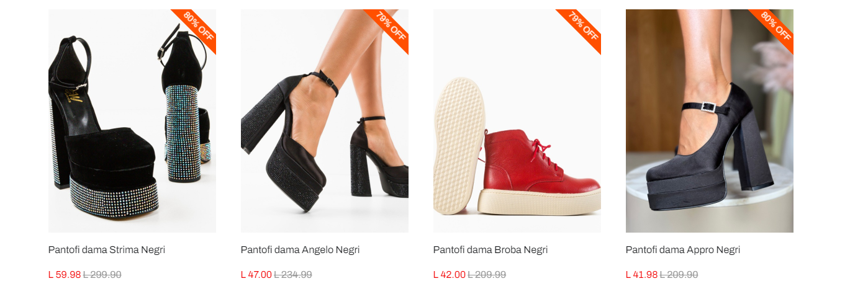Viewport: 868px width, 299px height.
Task: Click the 79% OFF badge on Broba
Action: pos(584,25)
